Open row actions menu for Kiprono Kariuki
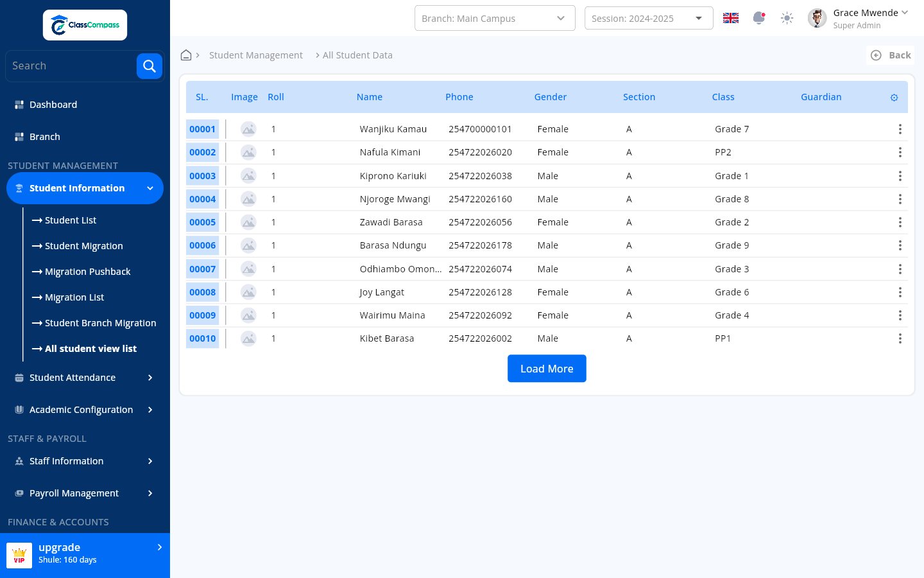This screenshot has width=924, height=578. coord(900,176)
